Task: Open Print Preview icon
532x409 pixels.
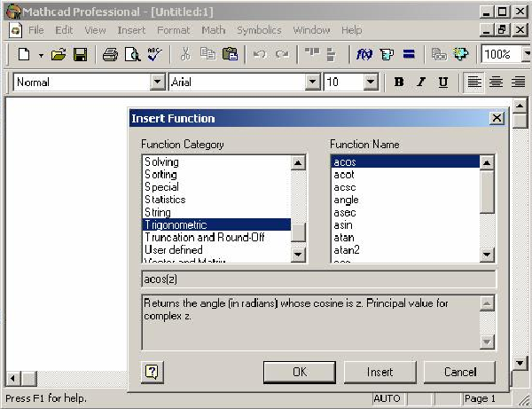Action: pos(132,54)
